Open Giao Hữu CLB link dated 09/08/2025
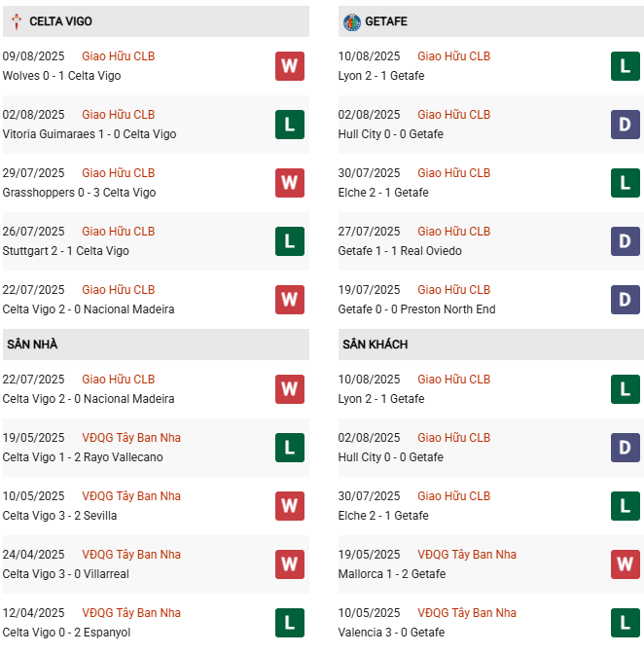The height and width of the screenshot is (653, 644). click(x=118, y=56)
